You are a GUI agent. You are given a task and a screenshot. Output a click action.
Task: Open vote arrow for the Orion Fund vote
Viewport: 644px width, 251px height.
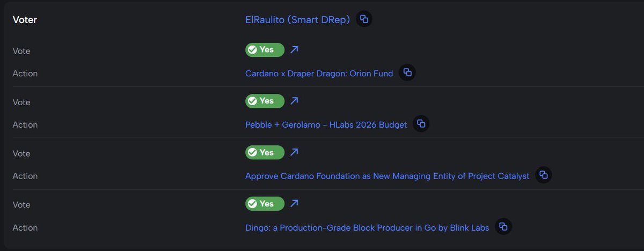294,50
